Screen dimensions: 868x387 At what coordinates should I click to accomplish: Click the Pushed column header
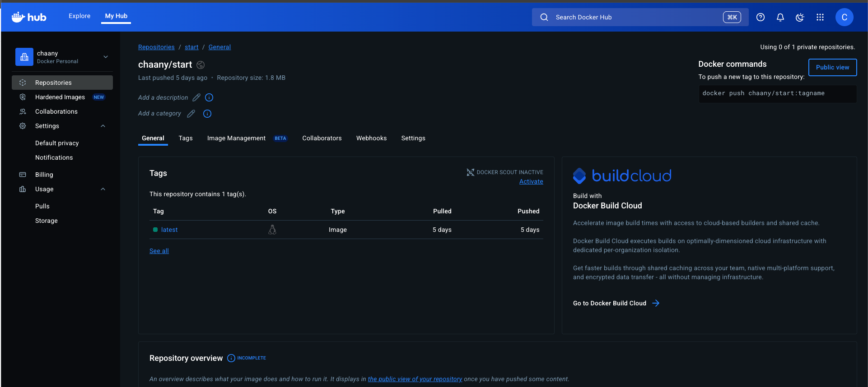[x=528, y=211]
